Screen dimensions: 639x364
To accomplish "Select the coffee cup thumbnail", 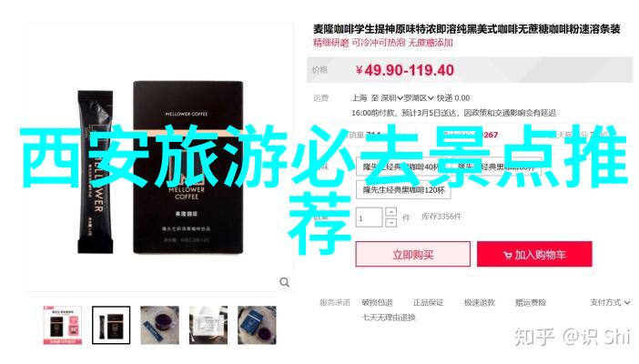I will 160,325.
